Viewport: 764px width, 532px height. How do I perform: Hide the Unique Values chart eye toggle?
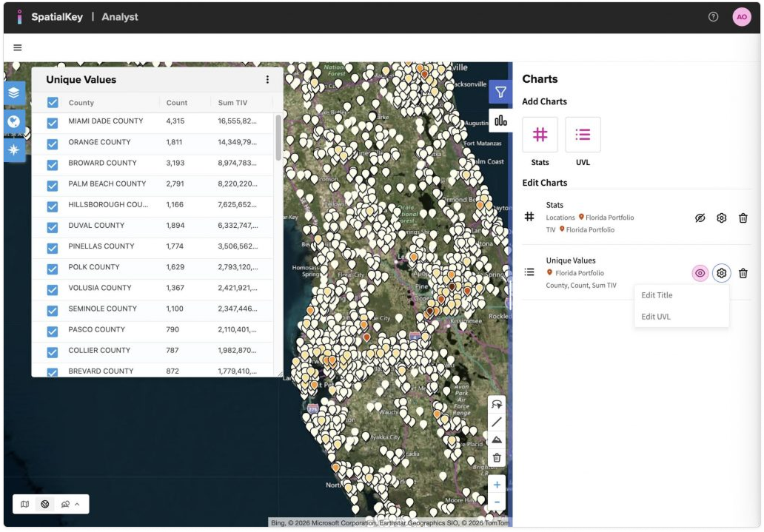700,273
